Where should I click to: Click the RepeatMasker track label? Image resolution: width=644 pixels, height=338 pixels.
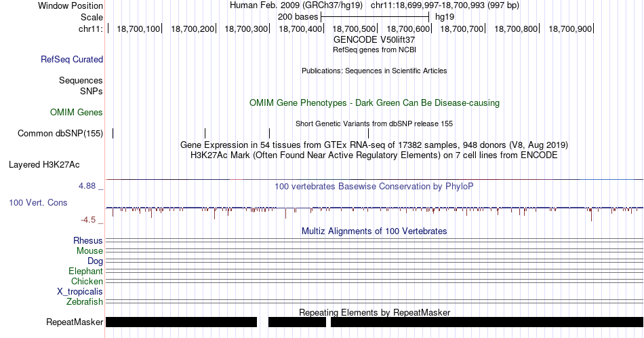[x=75, y=322]
